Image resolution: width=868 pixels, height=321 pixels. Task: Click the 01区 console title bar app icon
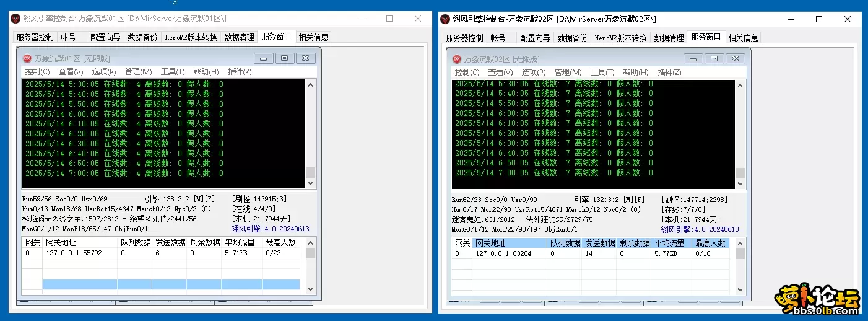pos(15,19)
